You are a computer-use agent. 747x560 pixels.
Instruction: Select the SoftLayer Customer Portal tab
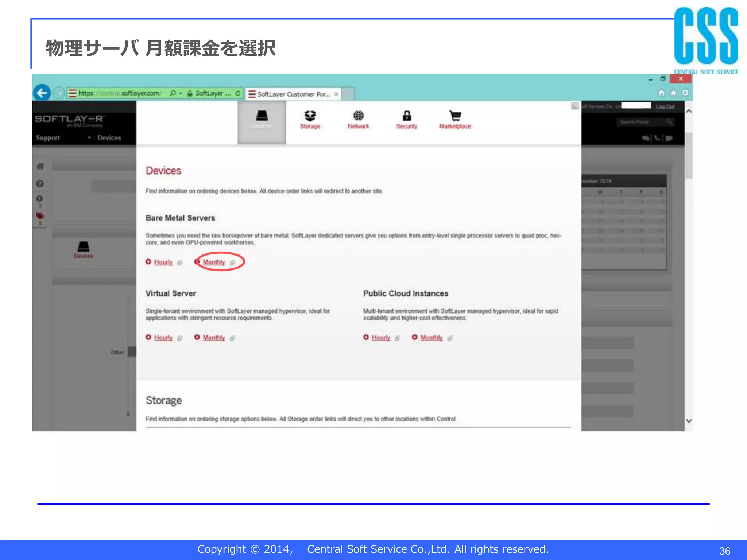293,94
